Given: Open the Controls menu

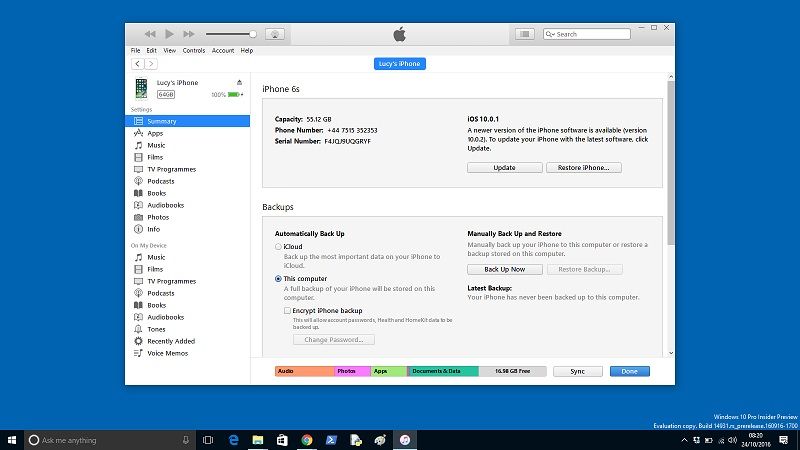Looking at the screenshot, I should tap(194, 51).
